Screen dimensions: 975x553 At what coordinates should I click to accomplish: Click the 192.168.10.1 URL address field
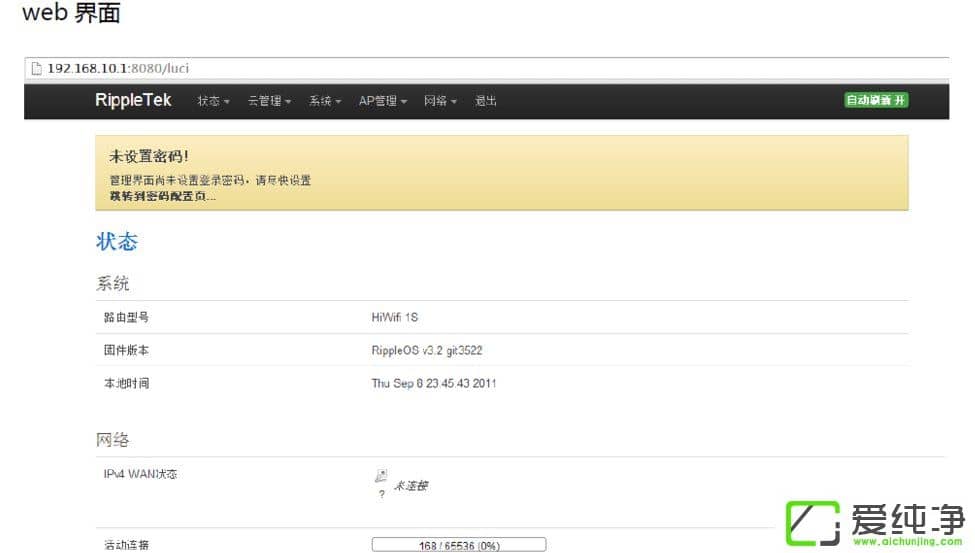(118, 69)
